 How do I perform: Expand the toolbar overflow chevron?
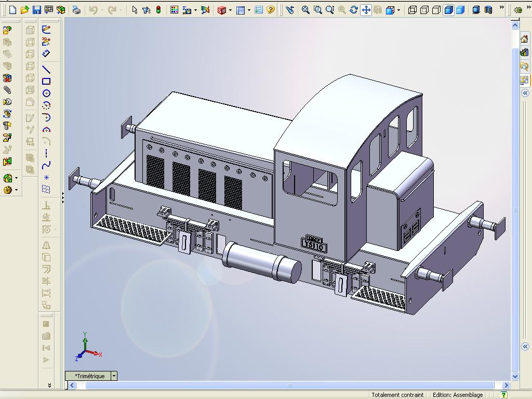click(502, 7)
